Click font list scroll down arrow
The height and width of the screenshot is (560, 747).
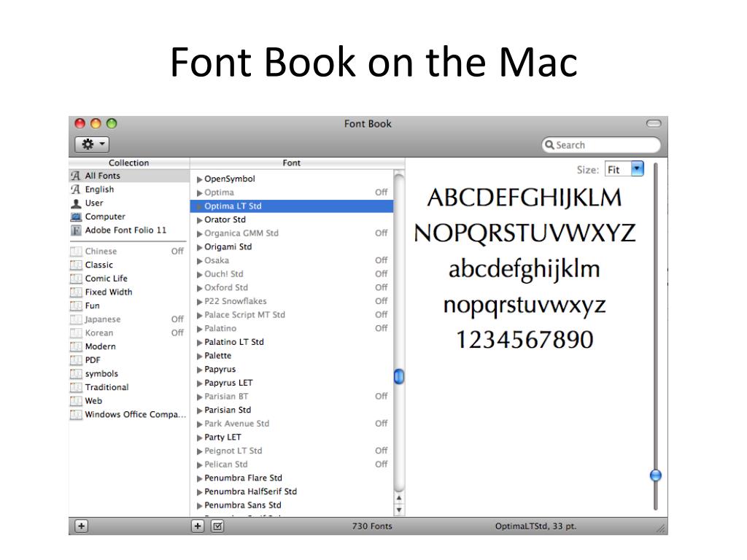(x=399, y=510)
